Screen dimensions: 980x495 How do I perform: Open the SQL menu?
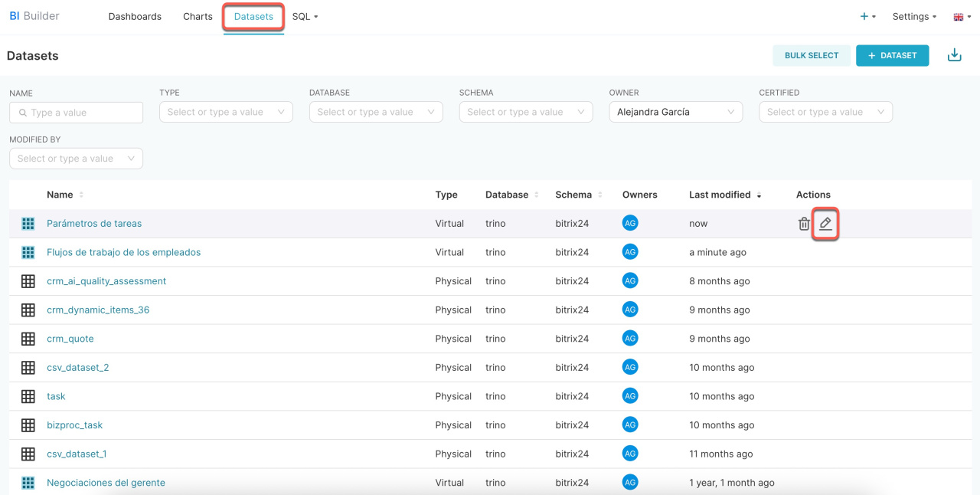(305, 17)
